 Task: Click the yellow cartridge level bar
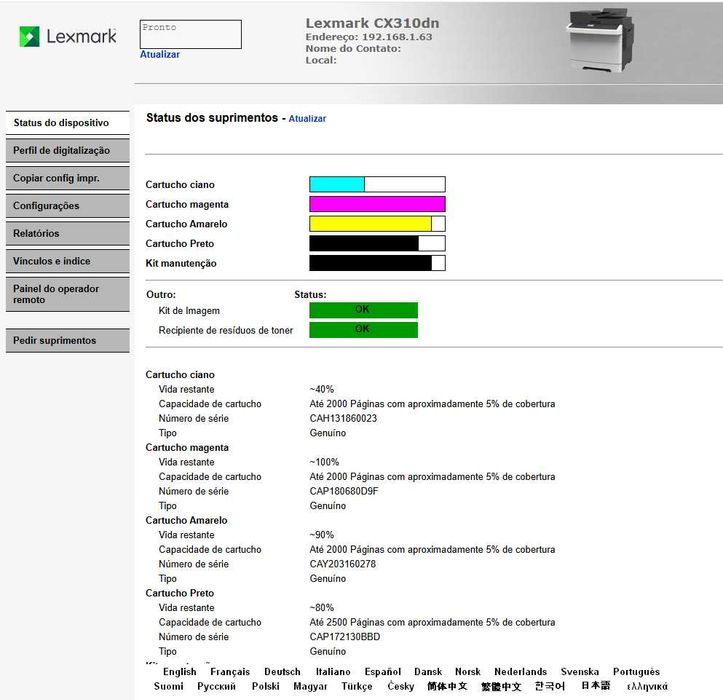click(x=377, y=224)
